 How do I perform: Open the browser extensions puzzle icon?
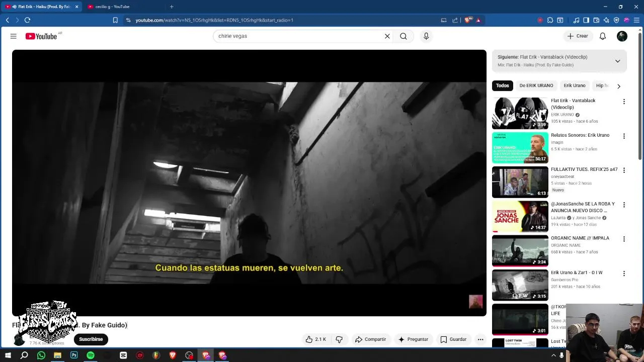coord(550,20)
